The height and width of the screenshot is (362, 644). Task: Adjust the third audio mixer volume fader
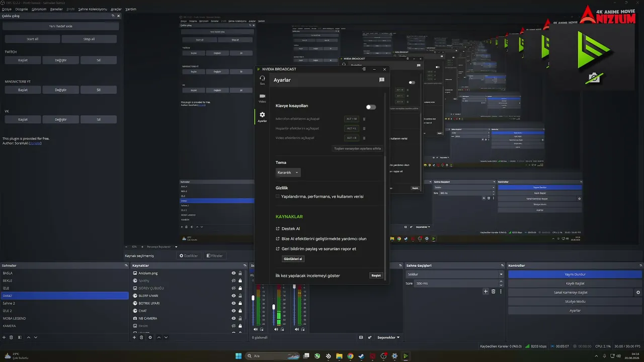[294, 286]
